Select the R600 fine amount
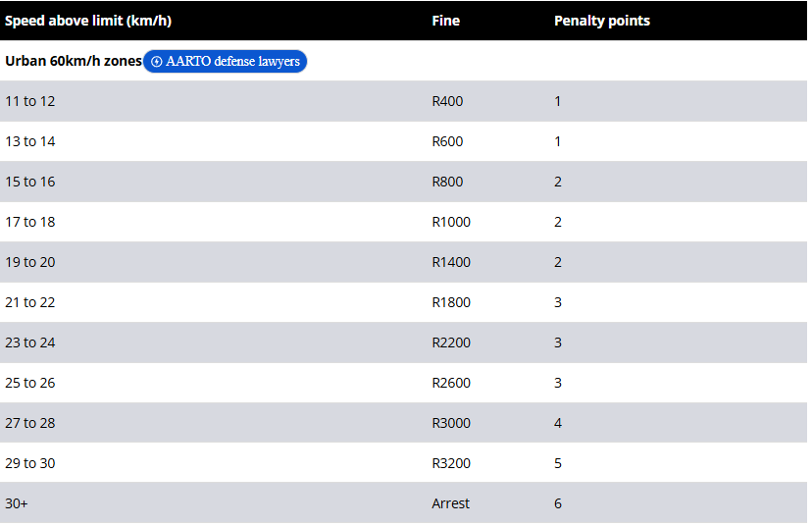This screenshot has height=526, width=812. 447,141
